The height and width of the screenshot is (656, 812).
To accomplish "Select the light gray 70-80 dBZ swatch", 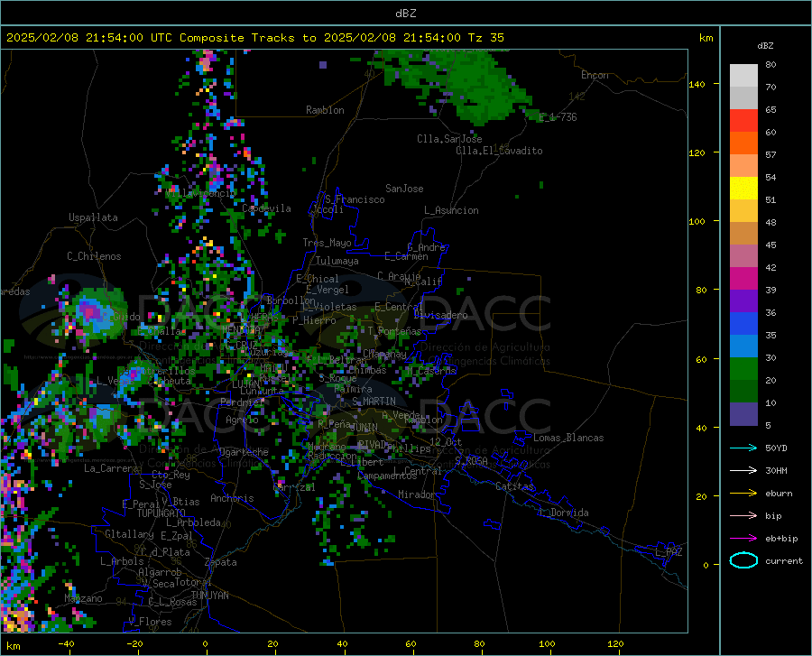I will pos(743,76).
